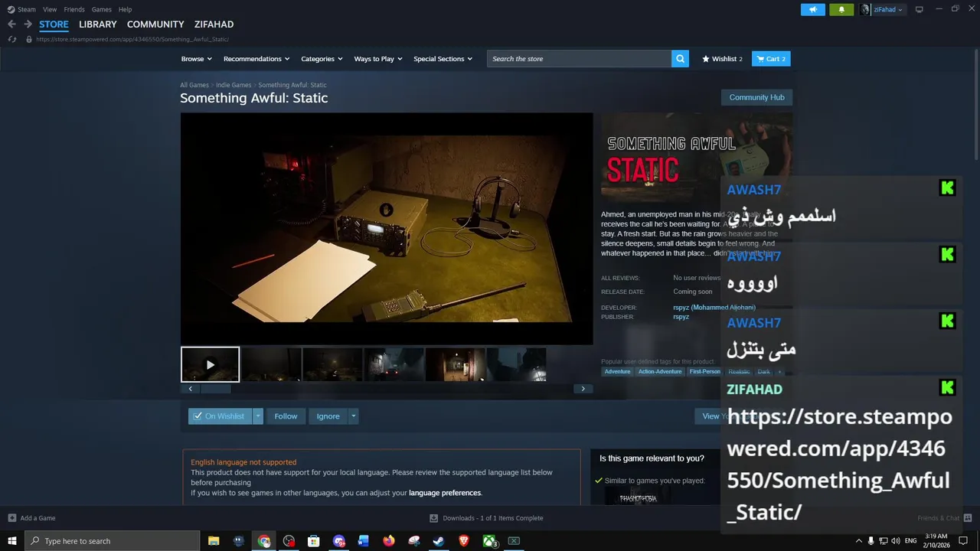
Task: Play the trailer video thumbnail
Action: [211, 364]
